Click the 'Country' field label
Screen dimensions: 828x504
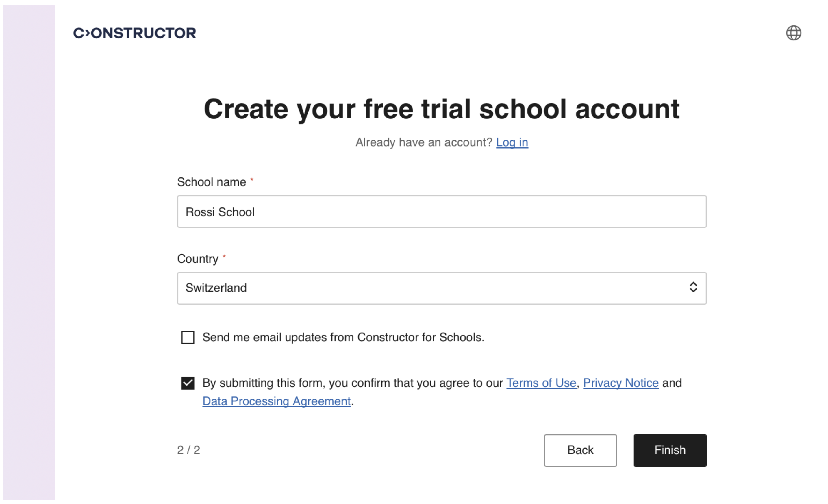click(x=198, y=259)
